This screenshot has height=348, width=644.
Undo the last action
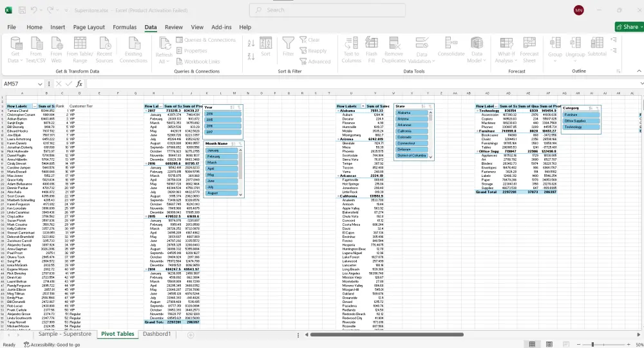[x=34, y=10]
